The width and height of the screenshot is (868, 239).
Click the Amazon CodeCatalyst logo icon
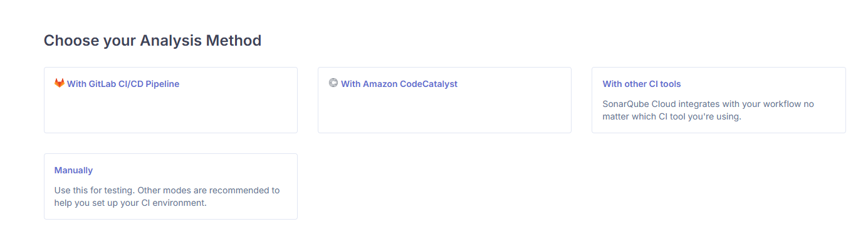333,83
